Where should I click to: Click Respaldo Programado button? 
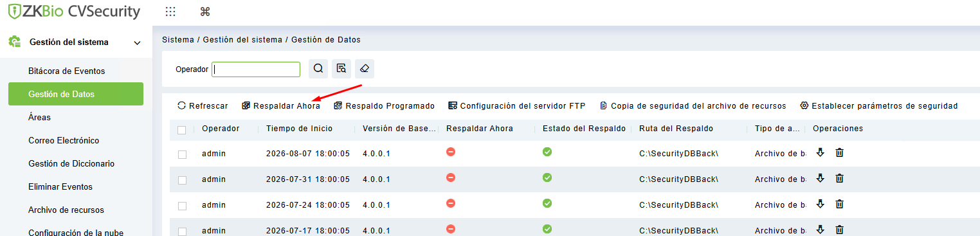[384, 105]
